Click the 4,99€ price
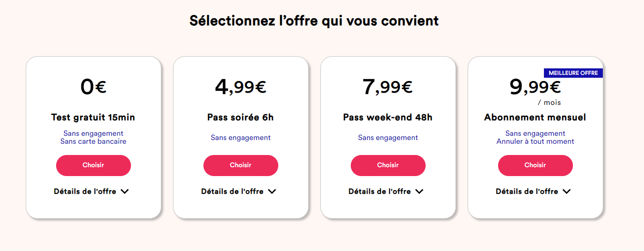644x251 pixels. [x=240, y=87]
